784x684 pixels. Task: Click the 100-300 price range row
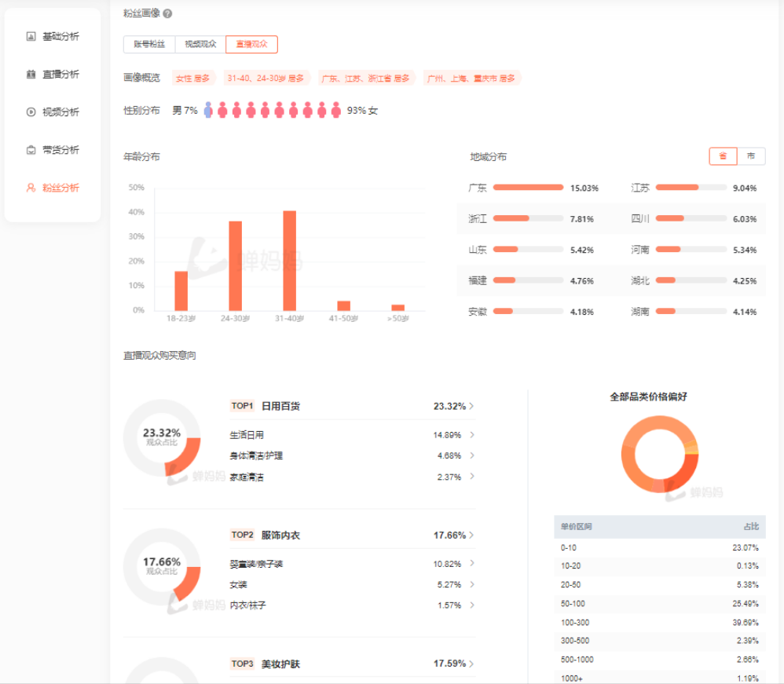click(x=660, y=623)
